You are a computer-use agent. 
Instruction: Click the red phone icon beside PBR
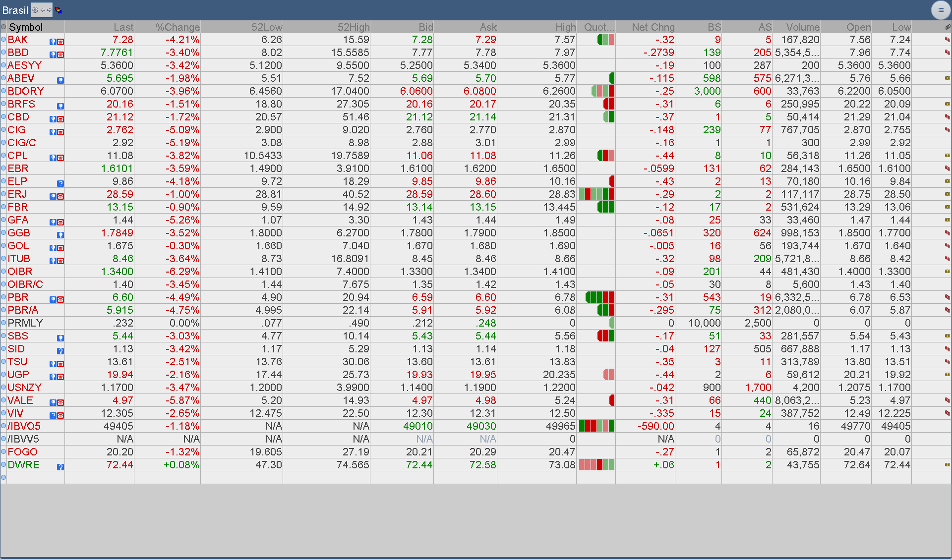pyautogui.click(x=60, y=300)
